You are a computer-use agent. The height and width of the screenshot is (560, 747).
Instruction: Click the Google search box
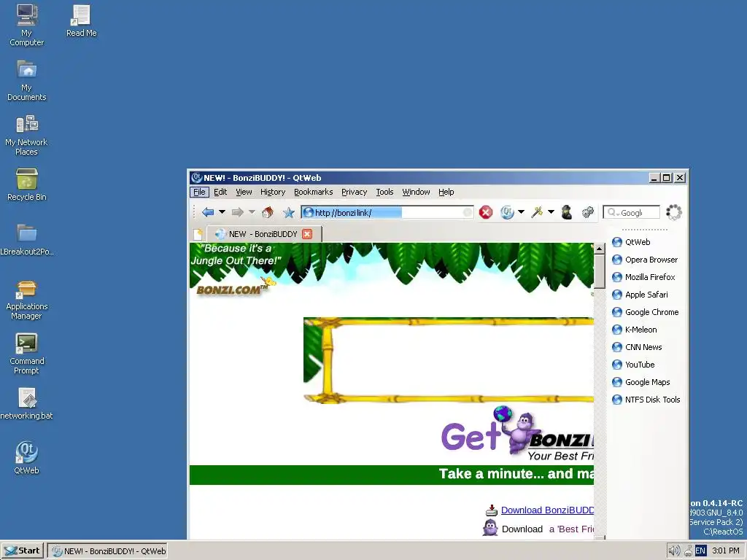[631, 212]
